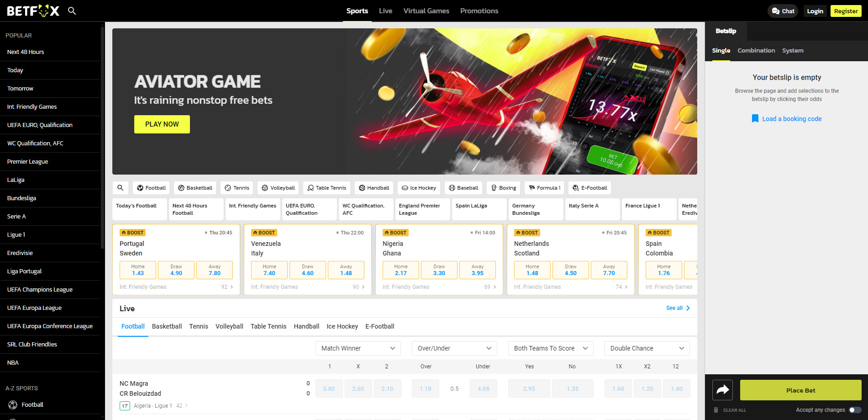Switch betslip to Combination tab
This screenshot has width=868, height=420.
(756, 51)
